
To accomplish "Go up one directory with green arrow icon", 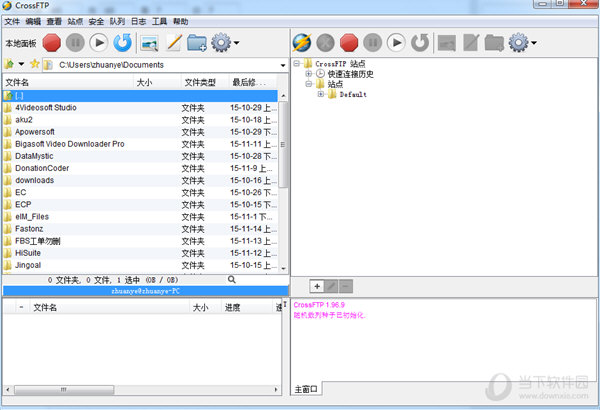I will 9,64.
